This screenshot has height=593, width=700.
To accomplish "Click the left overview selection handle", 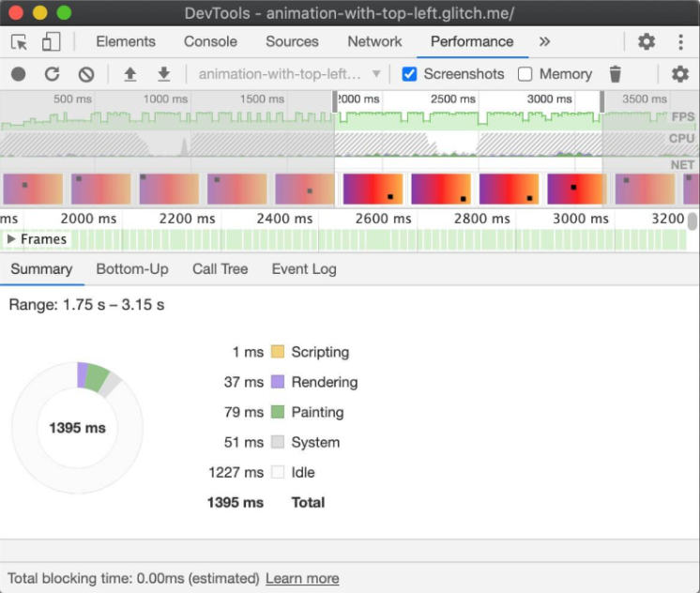I will pyautogui.click(x=335, y=102).
